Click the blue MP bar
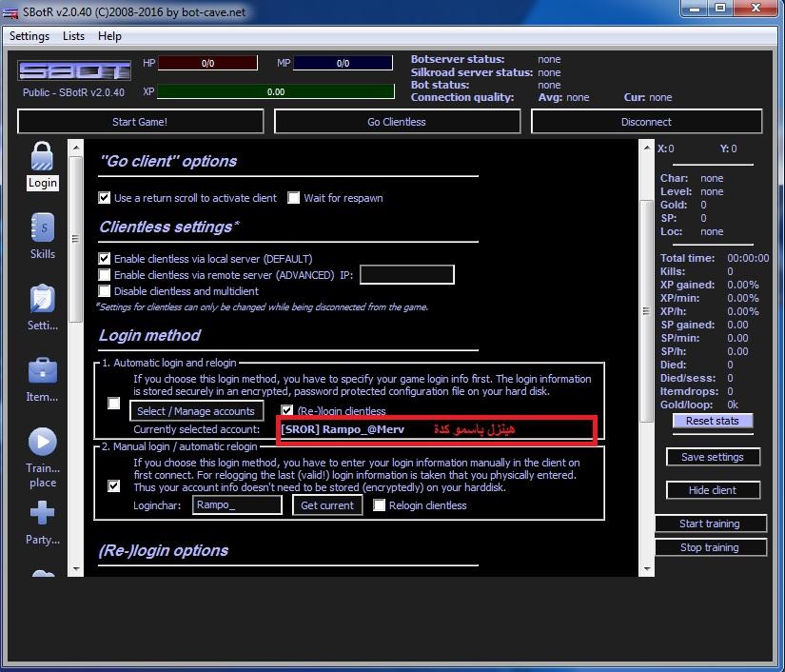 (343, 63)
